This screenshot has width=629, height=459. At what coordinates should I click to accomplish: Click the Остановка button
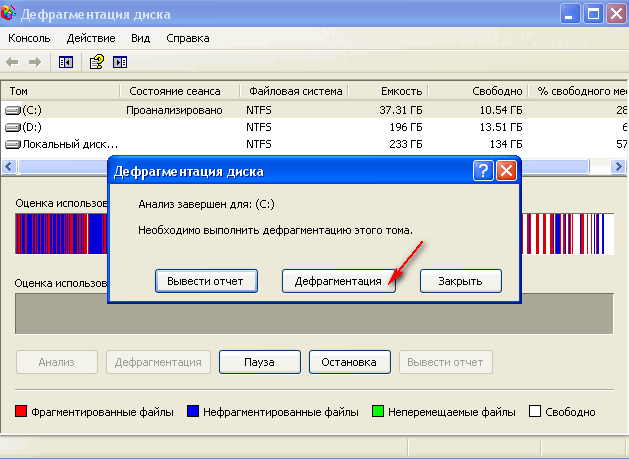[350, 362]
